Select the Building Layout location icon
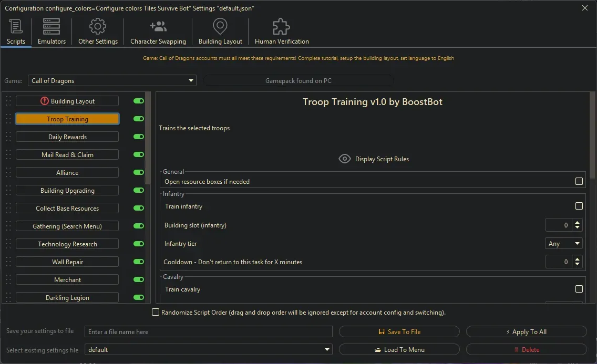 point(220,25)
